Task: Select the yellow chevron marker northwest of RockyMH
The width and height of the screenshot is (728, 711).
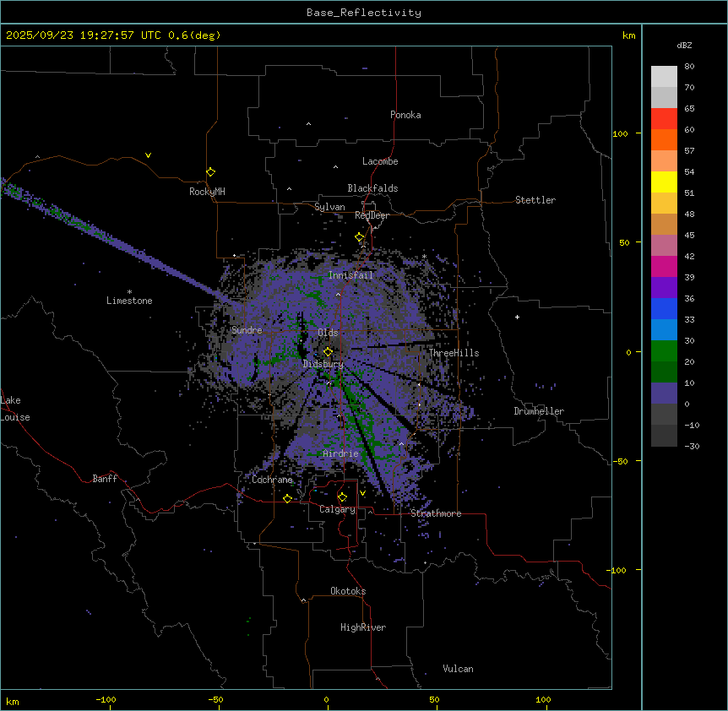Action: [148, 155]
